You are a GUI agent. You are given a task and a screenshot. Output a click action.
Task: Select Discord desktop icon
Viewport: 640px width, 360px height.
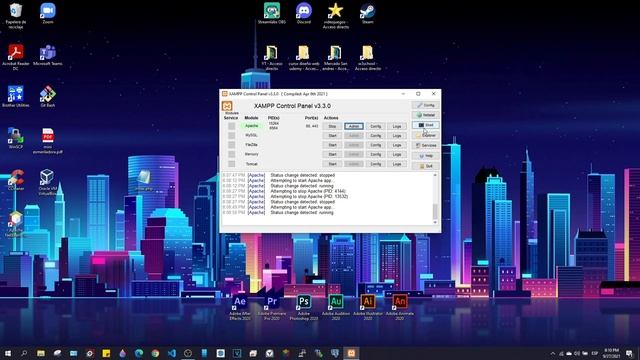point(304,13)
